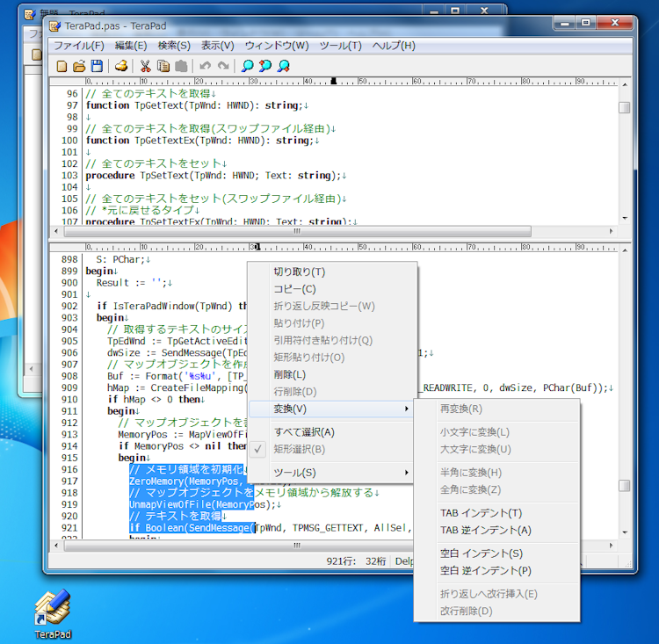The image size is (659, 644).
Task: Click the Print icon in the toolbar
Action: click(x=121, y=66)
